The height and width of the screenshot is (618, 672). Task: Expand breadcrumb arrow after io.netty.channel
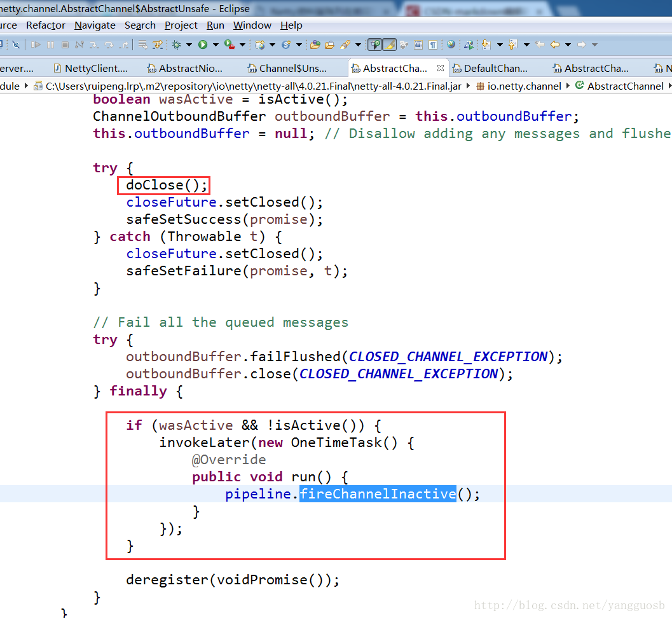[x=568, y=86]
